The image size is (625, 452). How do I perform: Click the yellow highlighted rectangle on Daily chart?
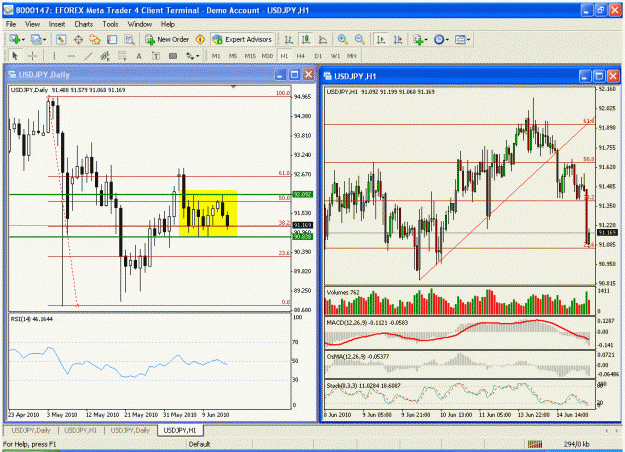click(208, 213)
